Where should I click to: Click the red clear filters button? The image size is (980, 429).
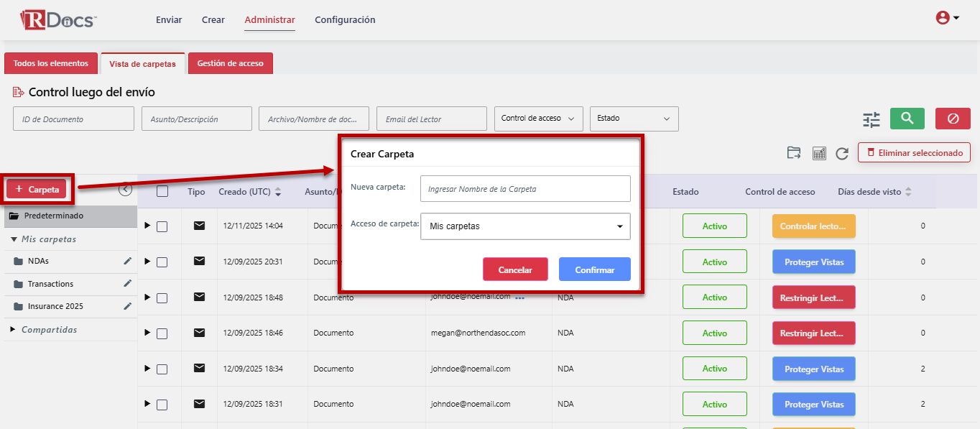tap(953, 119)
